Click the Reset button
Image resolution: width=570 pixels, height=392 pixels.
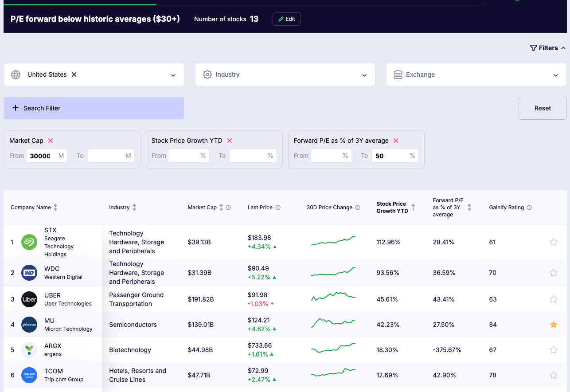click(543, 108)
